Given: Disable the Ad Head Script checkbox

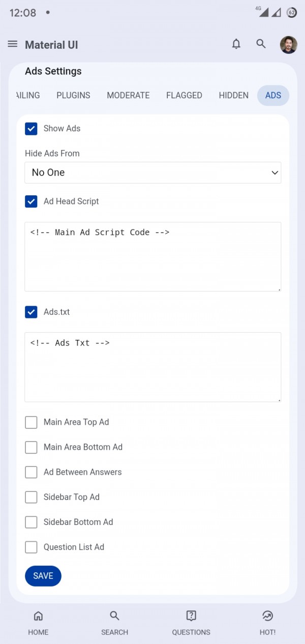Looking at the screenshot, I should point(32,201).
